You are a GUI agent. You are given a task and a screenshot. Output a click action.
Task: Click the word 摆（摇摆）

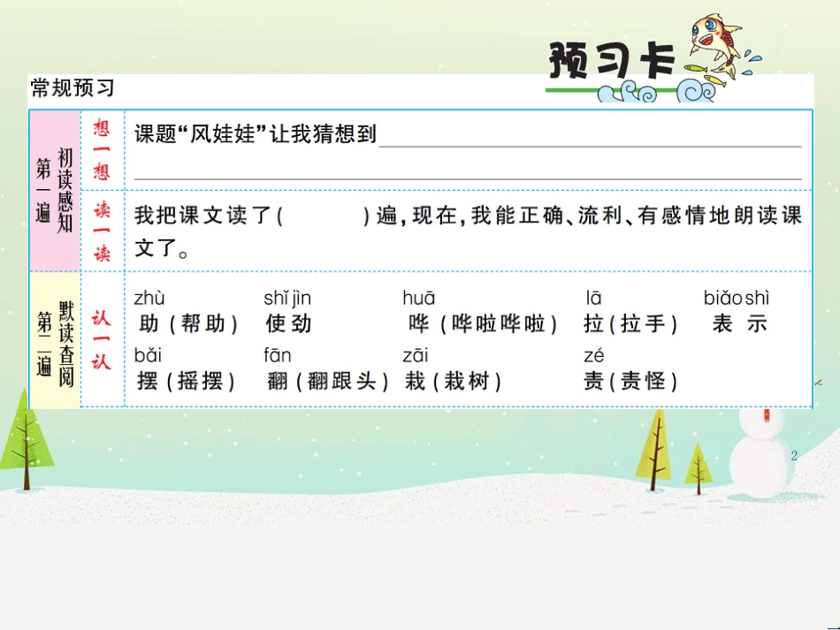pyautogui.click(x=186, y=381)
